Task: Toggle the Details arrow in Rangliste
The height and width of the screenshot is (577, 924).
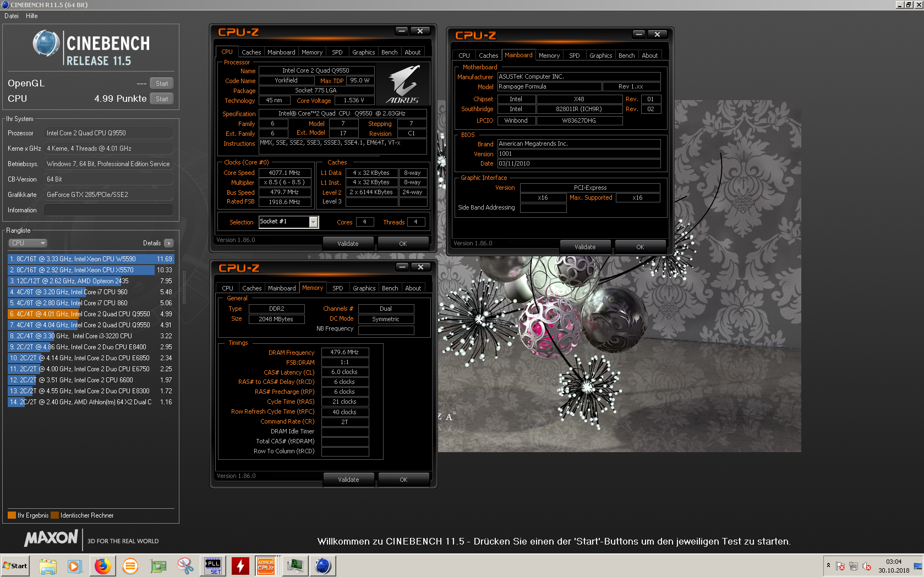Action: click(169, 243)
